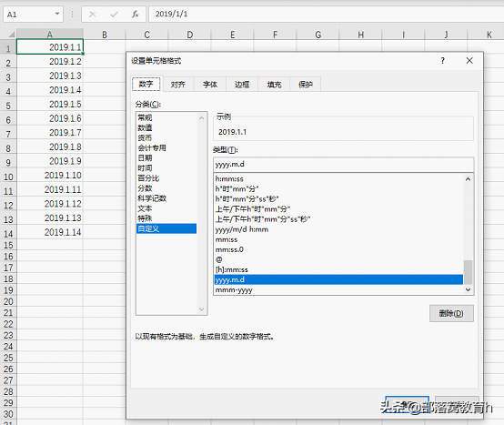
Task: Switch to the 边框 tab
Action: [242, 85]
